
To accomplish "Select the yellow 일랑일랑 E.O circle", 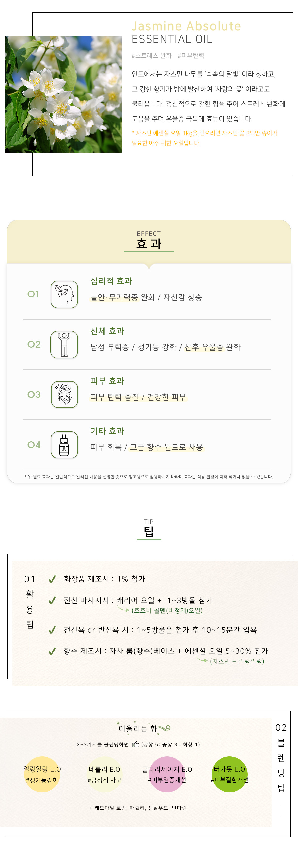I will tap(42, 774).
